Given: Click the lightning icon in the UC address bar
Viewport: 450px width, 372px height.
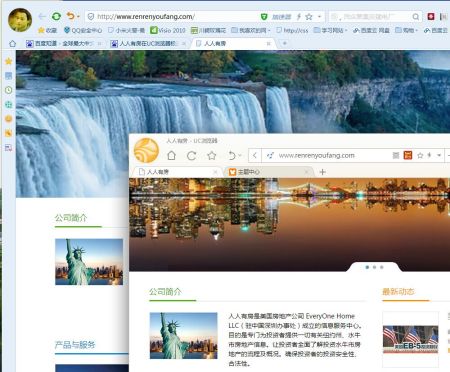Looking at the screenshot, I should pos(430,155).
